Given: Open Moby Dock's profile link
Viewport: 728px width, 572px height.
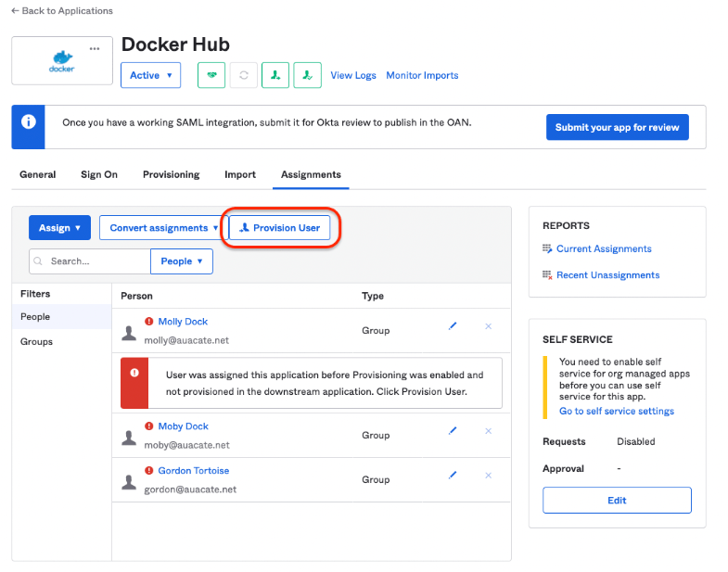Looking at the screenshot, I should [x=183, y=426].
